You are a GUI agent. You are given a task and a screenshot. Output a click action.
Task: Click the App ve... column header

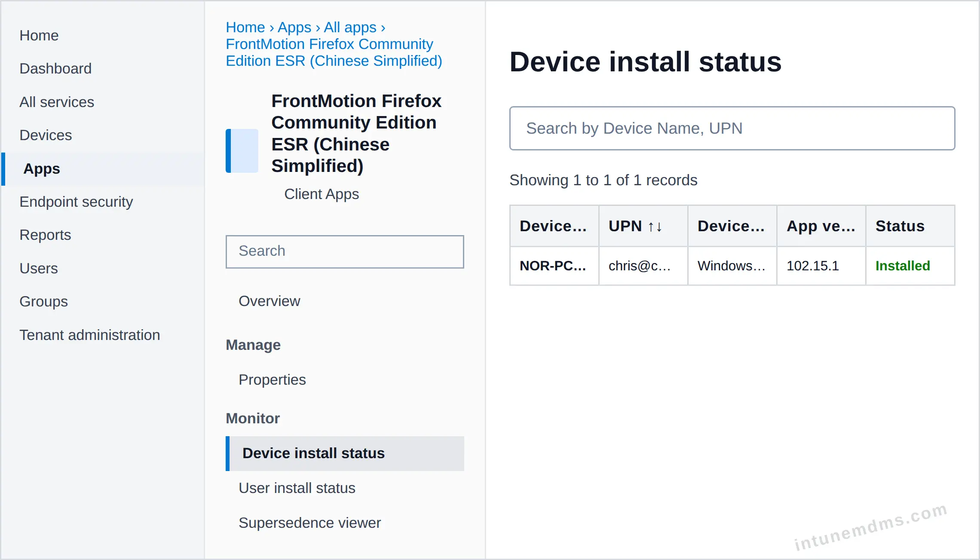pyautogui.click(x=821, y=226)
